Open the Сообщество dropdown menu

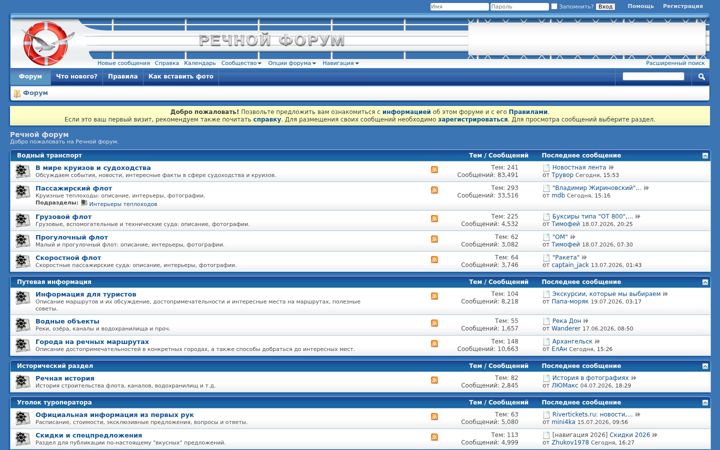[x=241, y=63]
